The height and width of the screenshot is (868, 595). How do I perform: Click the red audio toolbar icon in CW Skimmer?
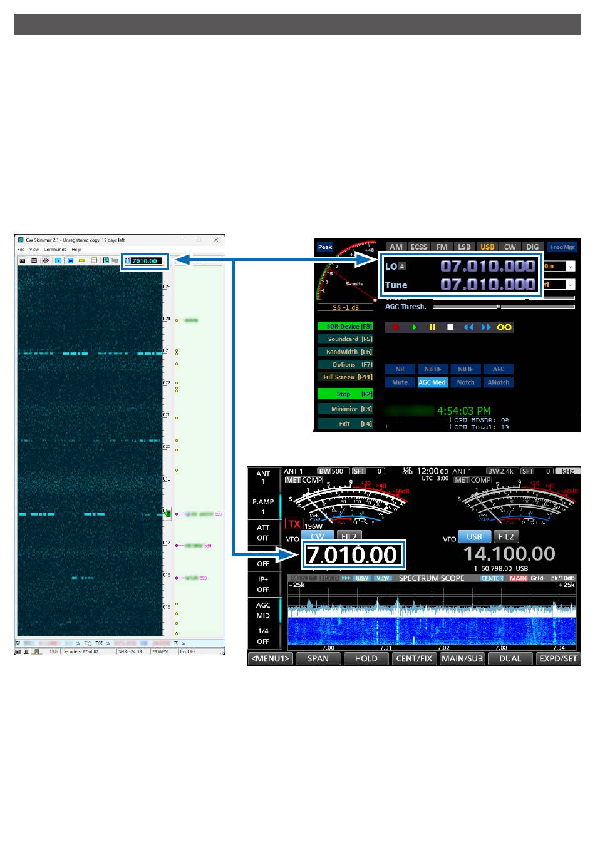[x=46, y=260]
